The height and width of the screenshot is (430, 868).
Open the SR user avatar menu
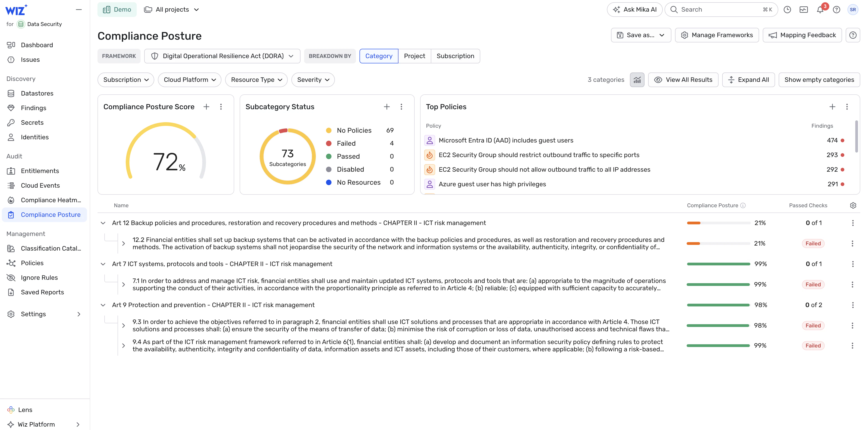point(853,9)
